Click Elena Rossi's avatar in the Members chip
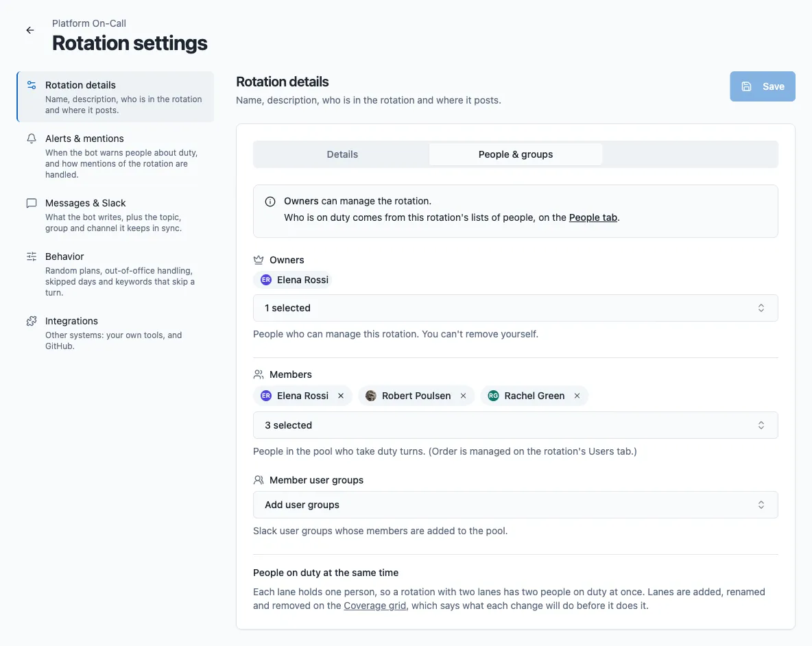812x646 pixels. coord(266,396)
